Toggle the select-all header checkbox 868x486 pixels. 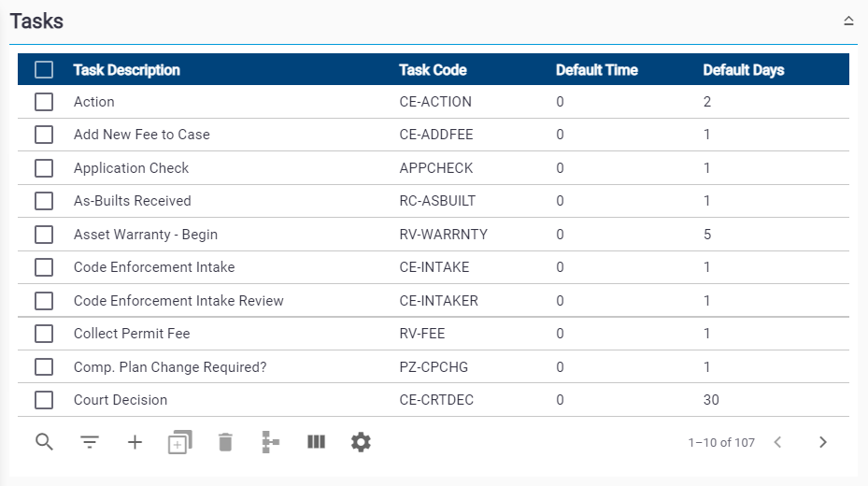pos(44,70)
